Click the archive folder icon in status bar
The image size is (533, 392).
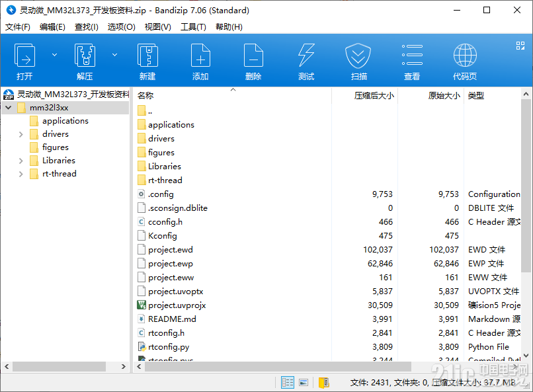(323, 383)
